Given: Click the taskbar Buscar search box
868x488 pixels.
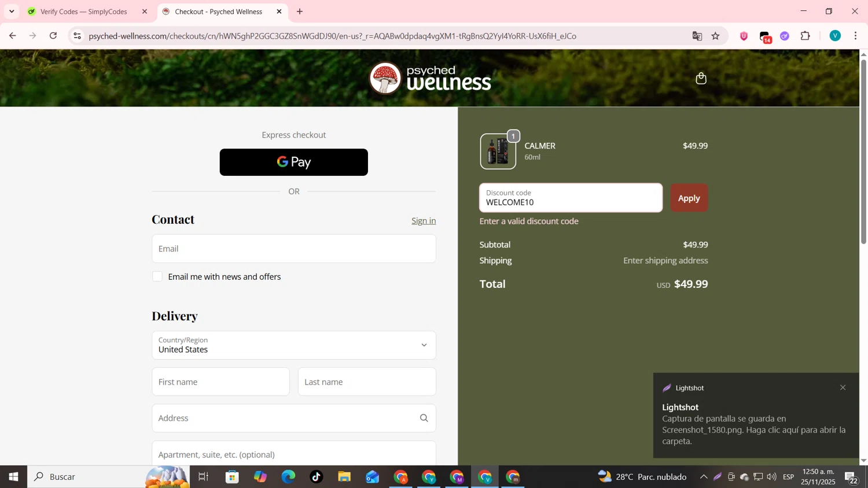Looking at the screenshot, I should click(x=109, y=477).
